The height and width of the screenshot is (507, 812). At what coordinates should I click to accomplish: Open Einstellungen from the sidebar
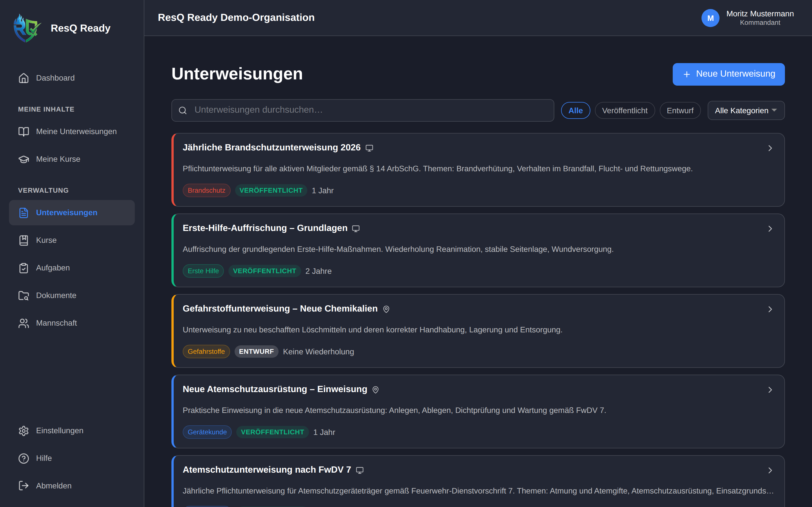coord(59,431)
